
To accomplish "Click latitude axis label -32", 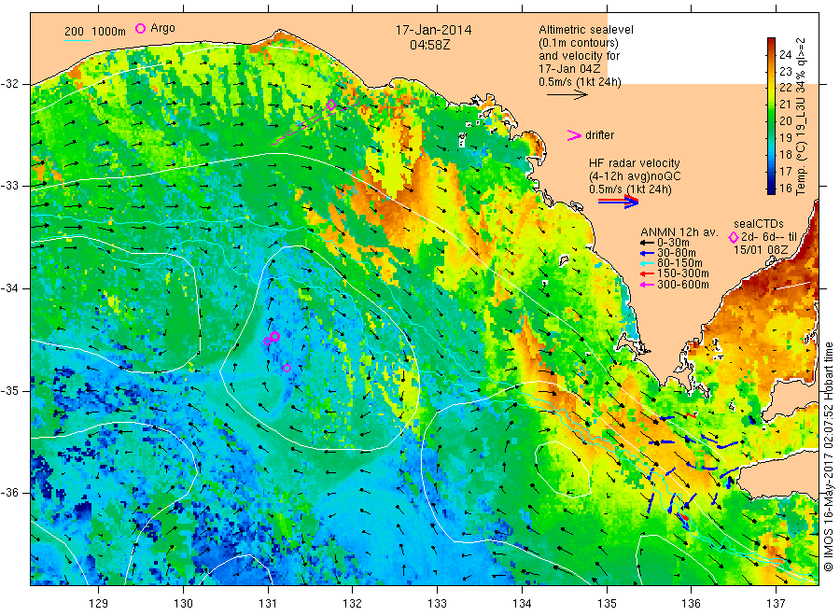I will click(9, 84).
